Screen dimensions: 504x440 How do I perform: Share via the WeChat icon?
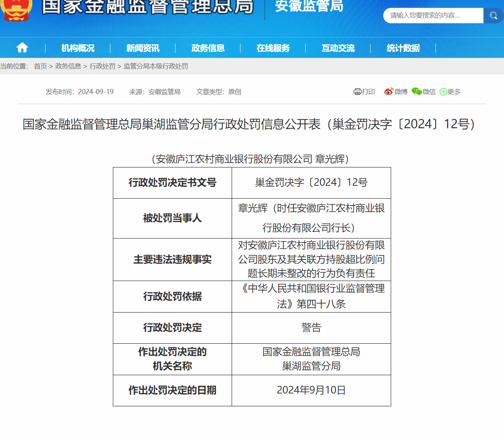click(417, 92)
